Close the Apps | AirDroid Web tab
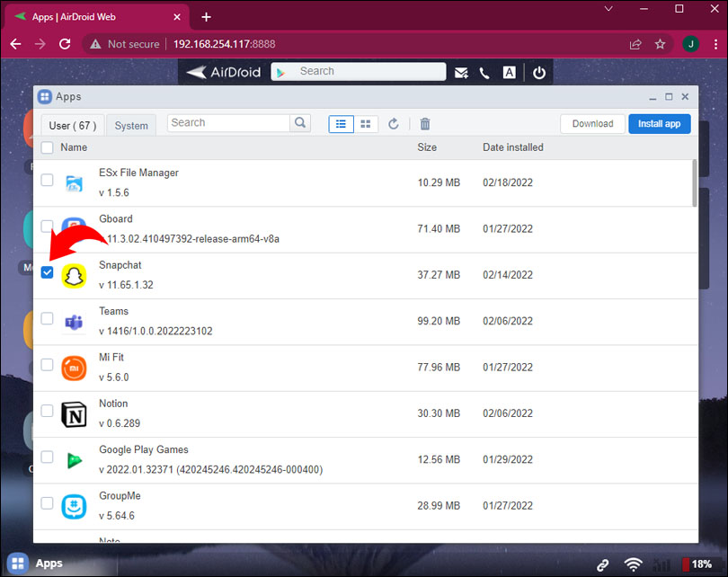The height and width of the screenshot is (577, 728). click(177, 17)
